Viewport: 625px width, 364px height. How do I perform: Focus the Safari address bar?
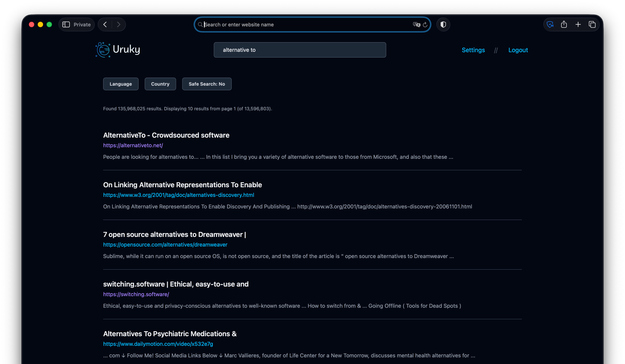(312, 24)
